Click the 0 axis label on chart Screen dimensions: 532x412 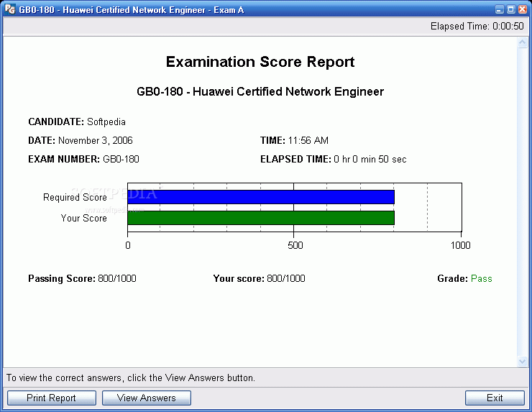[128, 245]
